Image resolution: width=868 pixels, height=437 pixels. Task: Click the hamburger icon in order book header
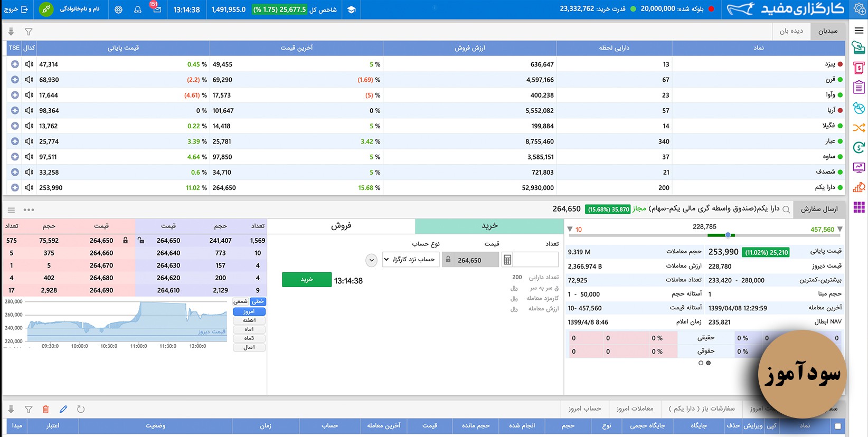[x=11, y=210]
